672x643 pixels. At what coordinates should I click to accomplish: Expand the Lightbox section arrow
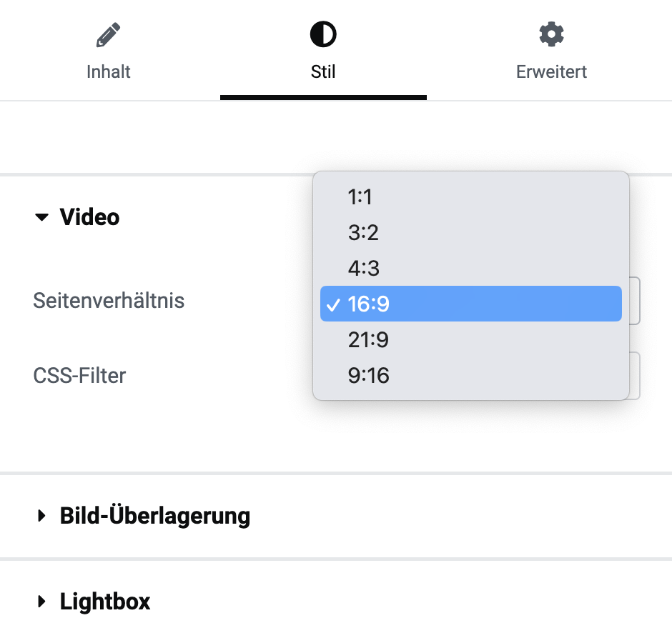coord(41,602)
